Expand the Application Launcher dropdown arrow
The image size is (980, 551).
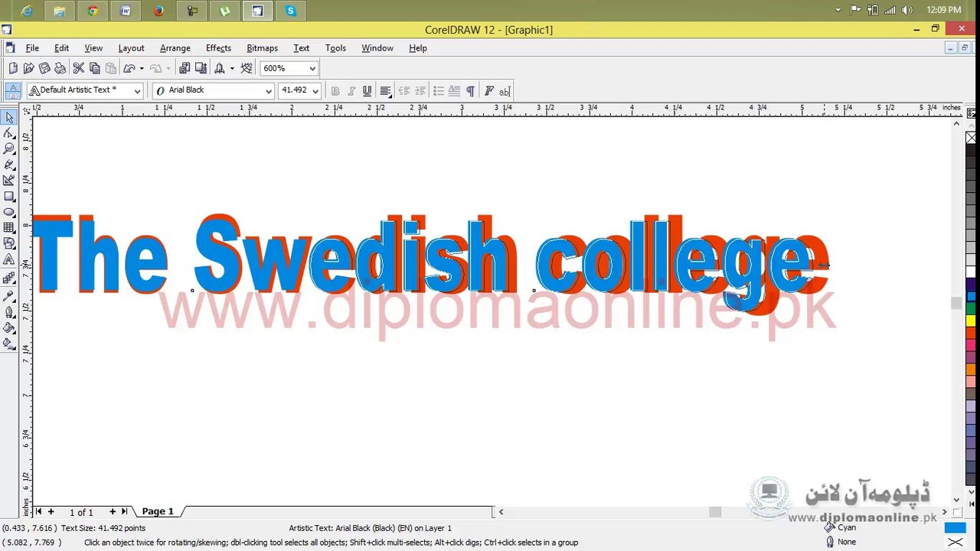[232, 68]
